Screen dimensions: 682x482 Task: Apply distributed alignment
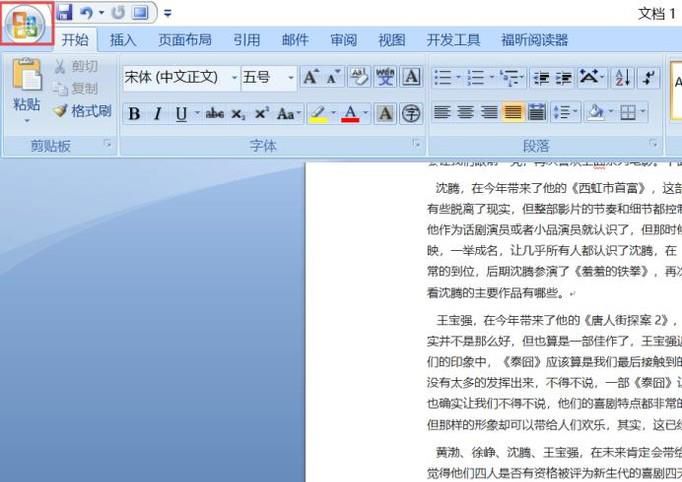click(x=537, y=113)
